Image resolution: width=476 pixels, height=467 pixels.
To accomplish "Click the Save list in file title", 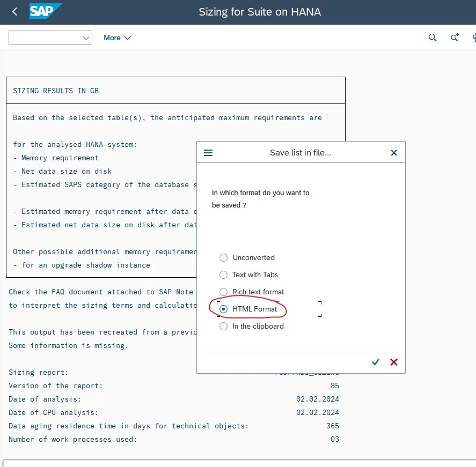I will pyautogui.click(x=301, y=152).
